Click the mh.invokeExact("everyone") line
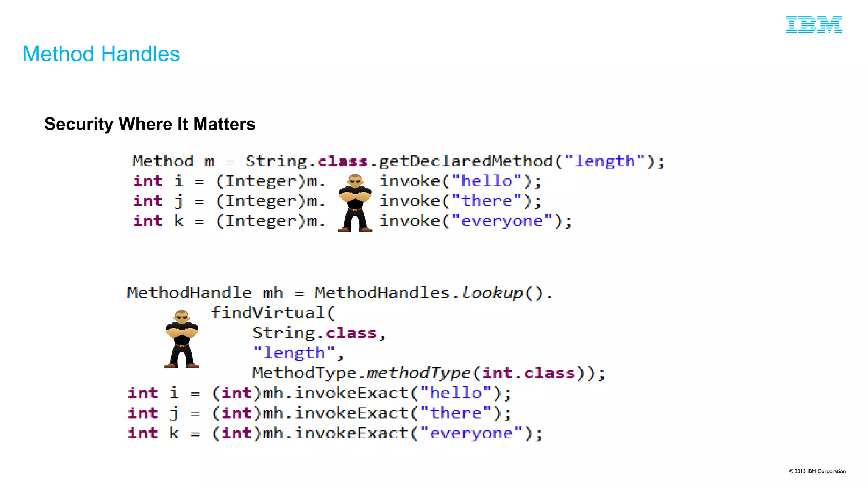Viewport: 868px width, 488px height. click(x=335, y=433)
